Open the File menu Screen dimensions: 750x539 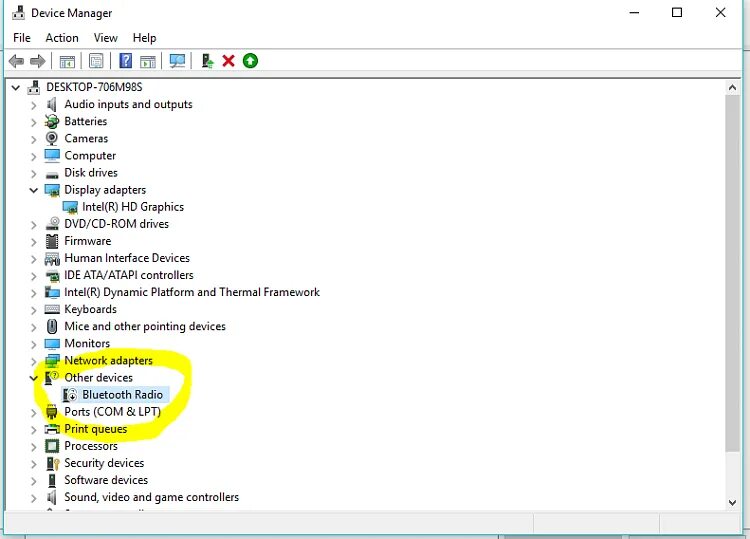(22, 38)
